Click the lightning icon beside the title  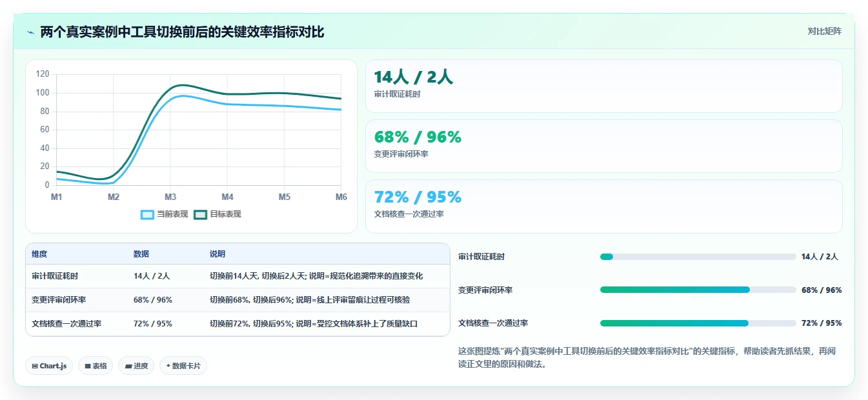point(31,32)
